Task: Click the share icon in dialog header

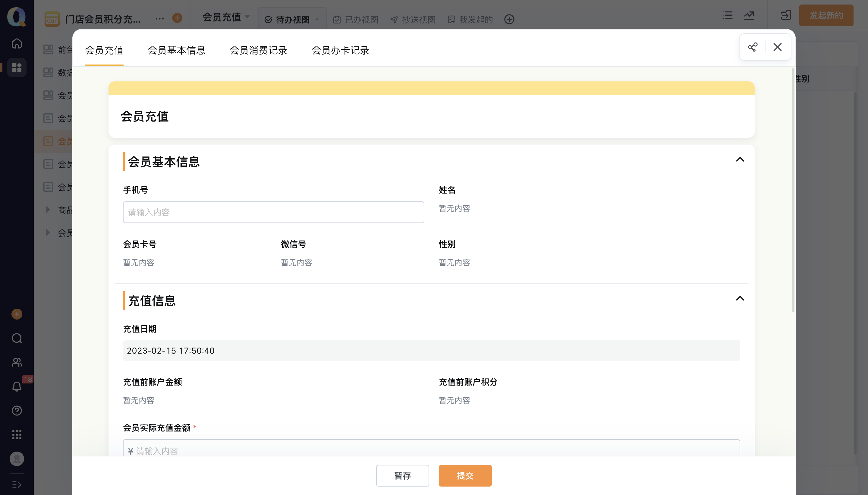Action: click(x=753, y=47)
